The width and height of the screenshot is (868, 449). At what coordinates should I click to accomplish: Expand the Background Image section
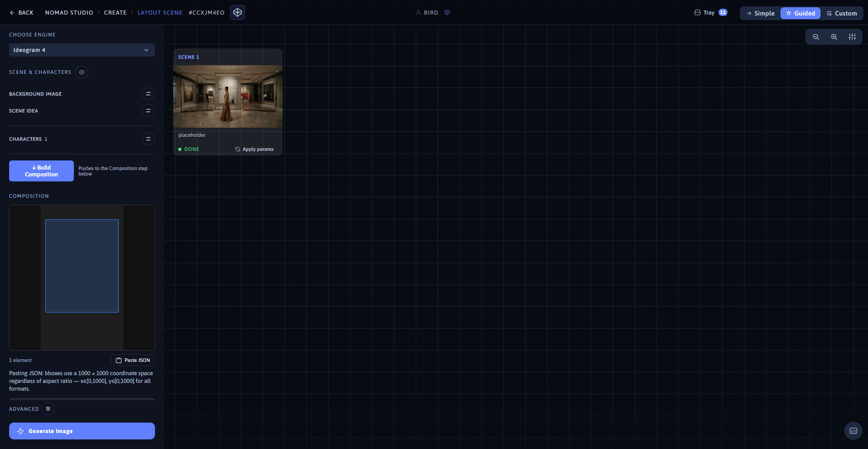[x=148, y=94]
